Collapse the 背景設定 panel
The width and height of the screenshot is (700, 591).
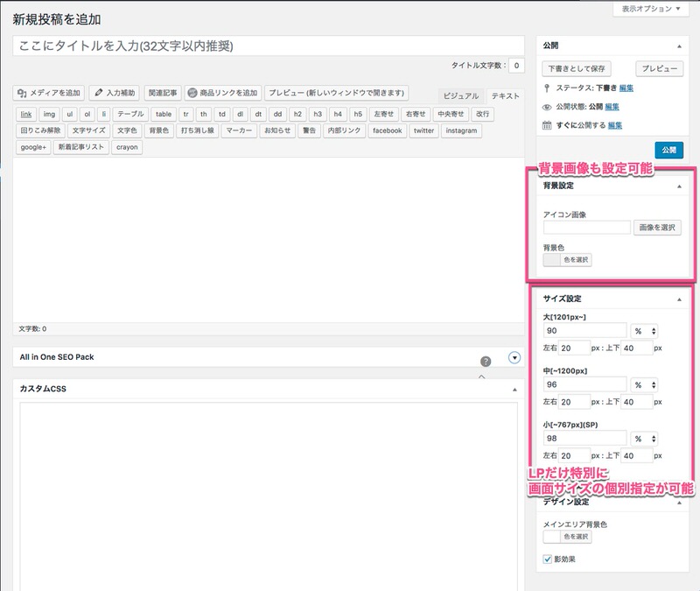coord(679,186)
